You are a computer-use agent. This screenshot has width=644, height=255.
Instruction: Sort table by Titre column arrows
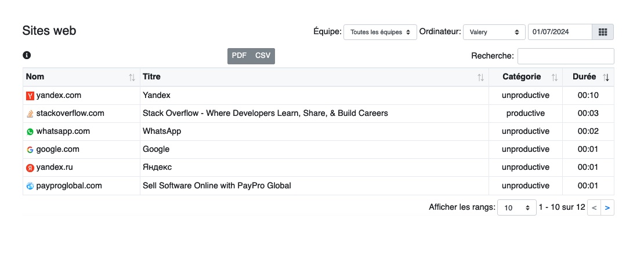480,77
